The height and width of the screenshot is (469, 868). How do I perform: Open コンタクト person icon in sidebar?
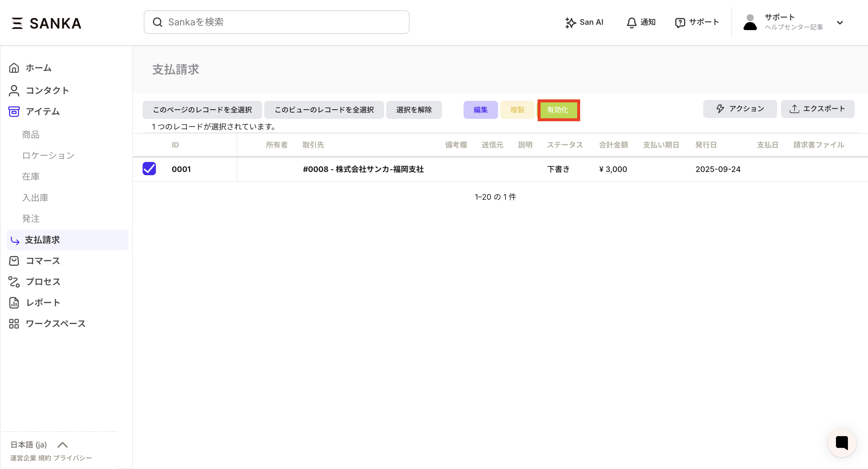14,90
